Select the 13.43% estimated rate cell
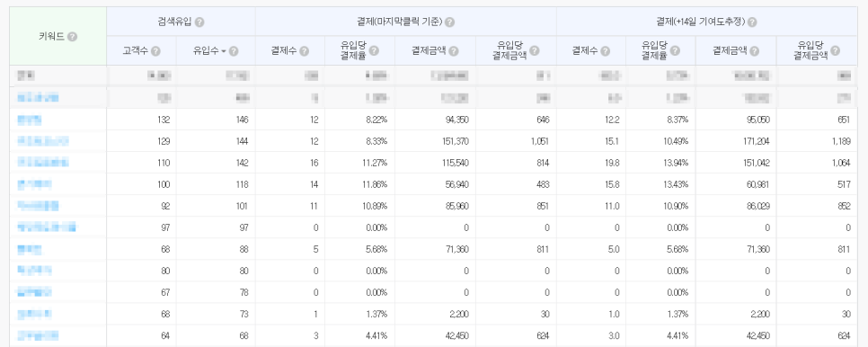This screenshot has height=347, width=868. pyautogui.click(x=661, y=184)
